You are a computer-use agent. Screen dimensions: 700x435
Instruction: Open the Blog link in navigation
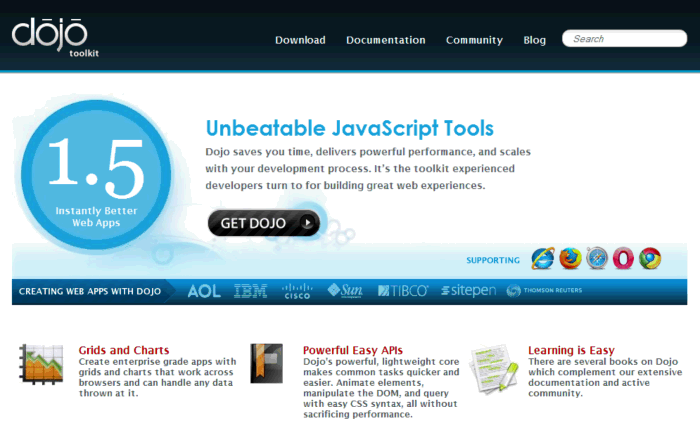(x=534, y=40)
